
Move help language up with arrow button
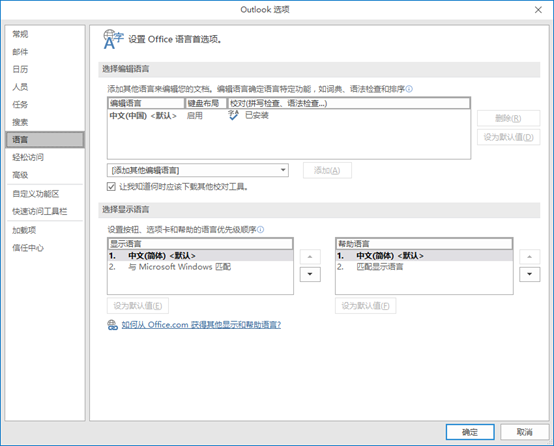click(x=529, y=257)
